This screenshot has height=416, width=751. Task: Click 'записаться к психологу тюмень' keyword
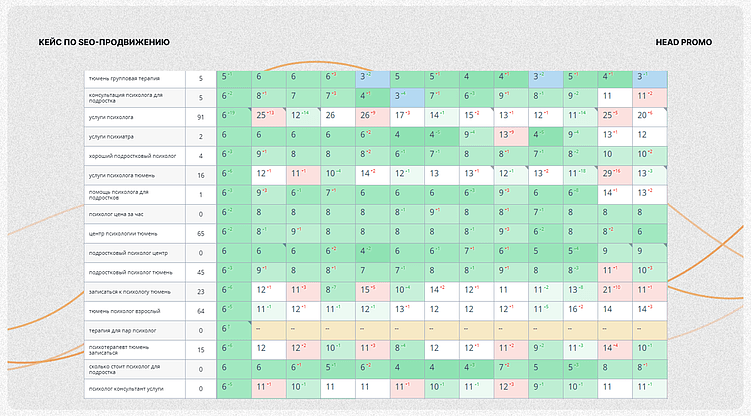[132, 290]
